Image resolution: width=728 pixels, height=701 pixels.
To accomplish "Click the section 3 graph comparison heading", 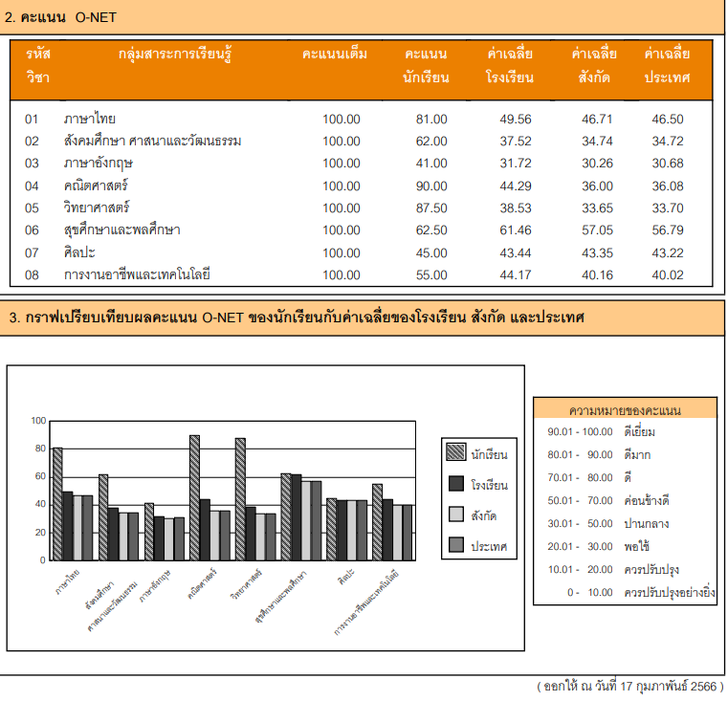I will click(x=297, y=318).
